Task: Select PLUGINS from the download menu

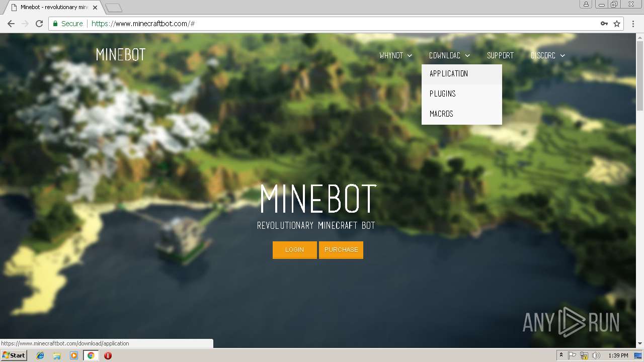Action: click(x=462, y=94)
